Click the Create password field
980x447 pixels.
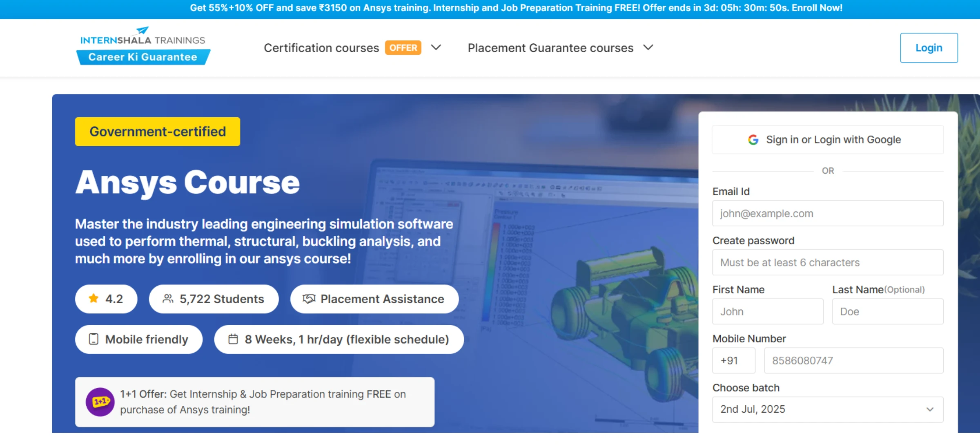point(827,262)
